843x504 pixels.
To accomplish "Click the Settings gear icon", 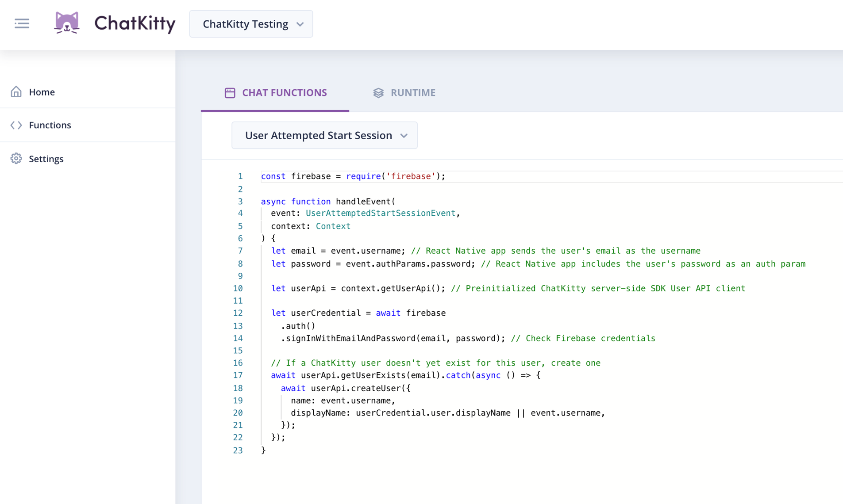I will pos(16,159).
